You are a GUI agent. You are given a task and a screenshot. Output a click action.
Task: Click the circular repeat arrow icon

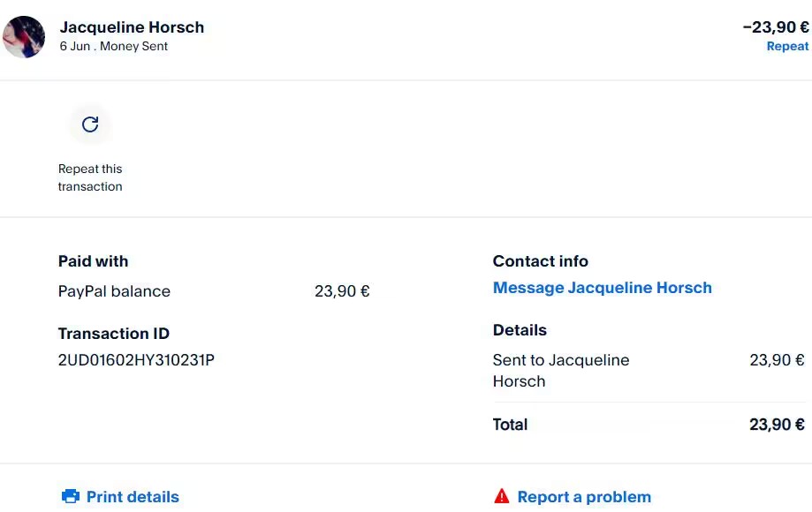[90, 124]
